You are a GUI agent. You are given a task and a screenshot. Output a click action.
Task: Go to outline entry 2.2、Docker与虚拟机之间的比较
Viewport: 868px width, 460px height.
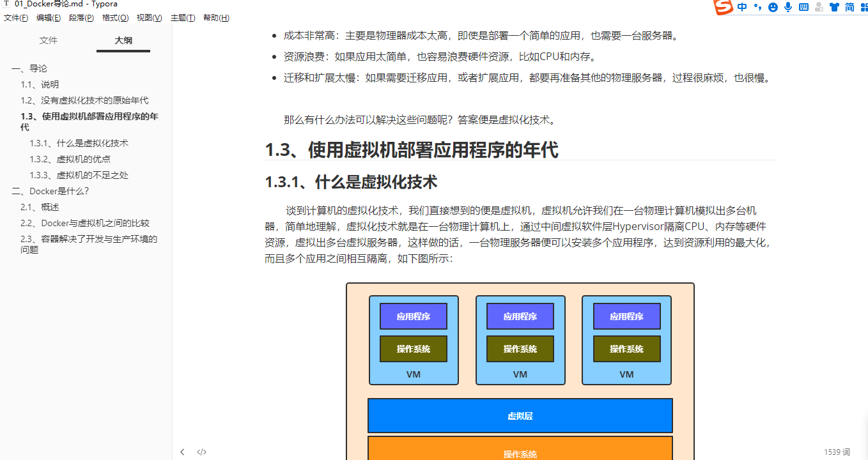[85, 223]
